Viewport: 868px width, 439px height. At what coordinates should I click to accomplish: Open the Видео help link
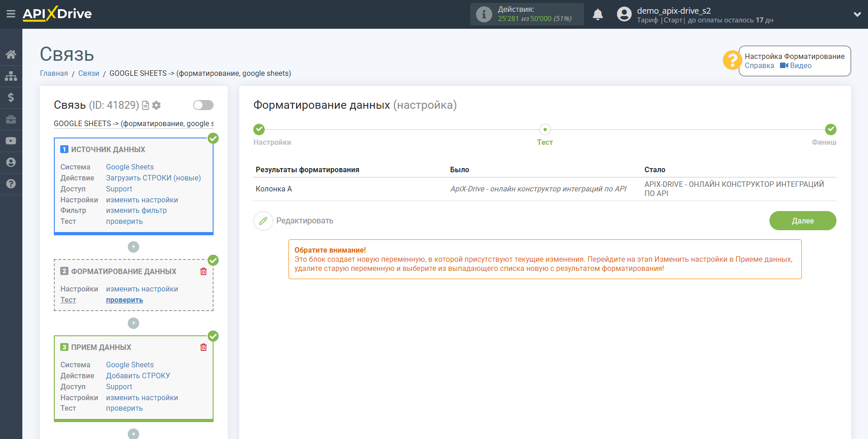coord(796,66)
